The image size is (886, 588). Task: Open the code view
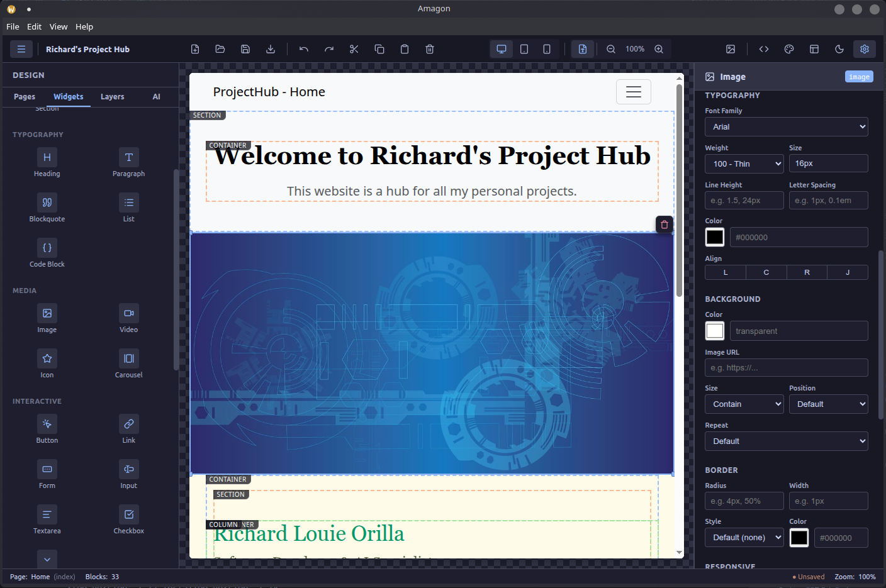coord(763,48)
